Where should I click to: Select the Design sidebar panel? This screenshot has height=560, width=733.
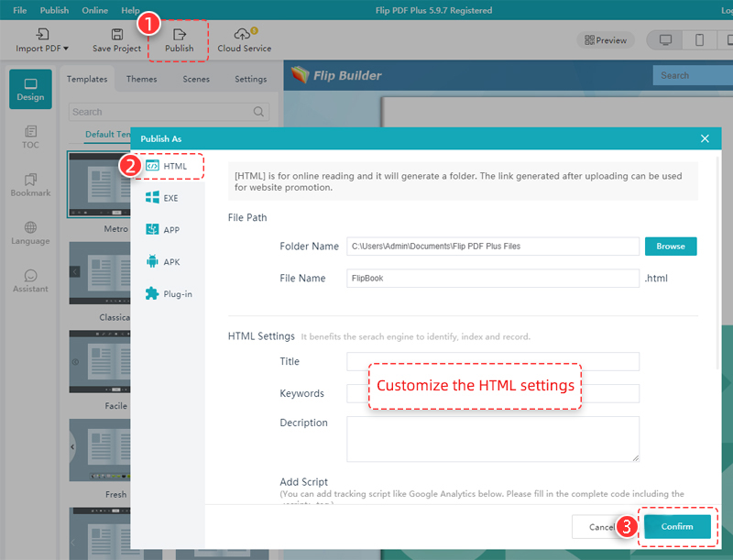click(30, 89)
